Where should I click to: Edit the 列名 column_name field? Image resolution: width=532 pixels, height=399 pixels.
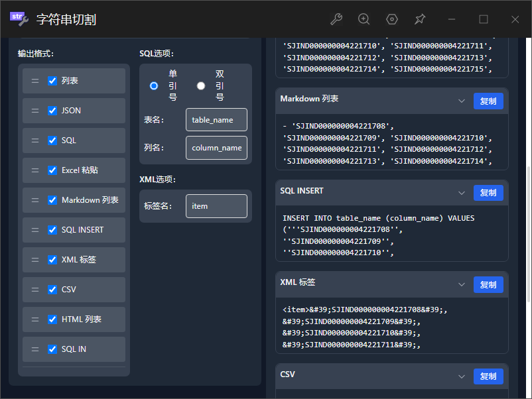(216, 148)
